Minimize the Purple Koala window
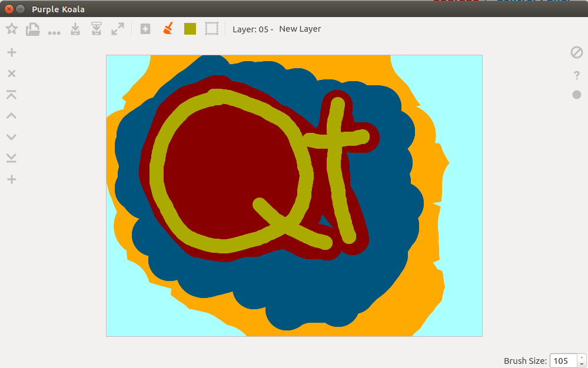This screenshot has height=368, width=588. coord(21,9)
